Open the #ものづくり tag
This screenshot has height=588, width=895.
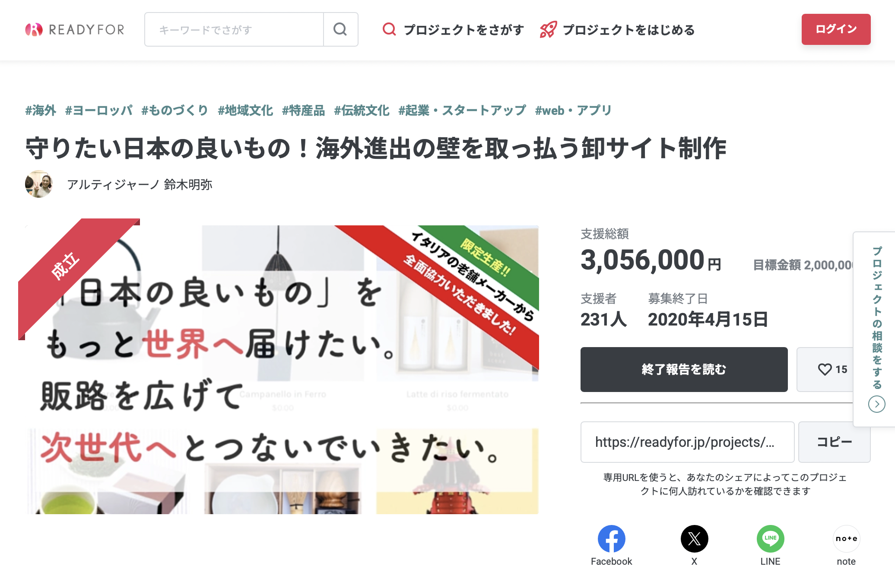(x=175, y=111)
